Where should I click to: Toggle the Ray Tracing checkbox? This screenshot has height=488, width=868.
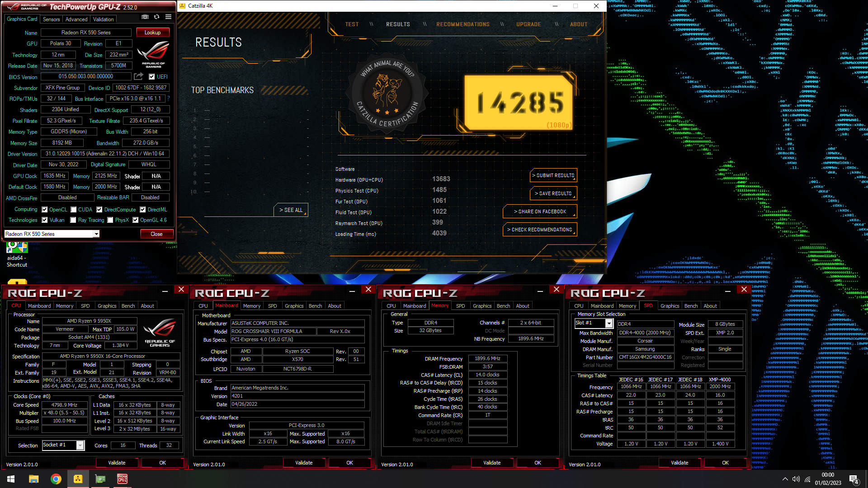pos(74,220)
